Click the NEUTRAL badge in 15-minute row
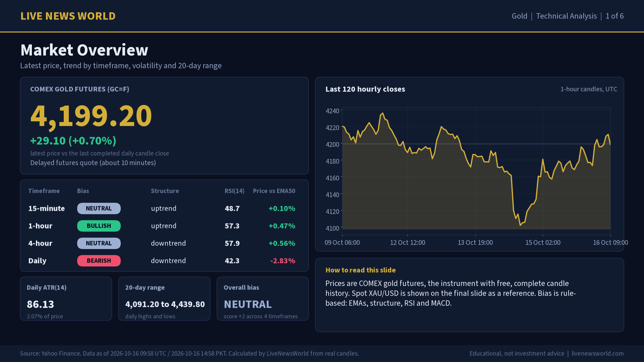 [x=99, y=208]
